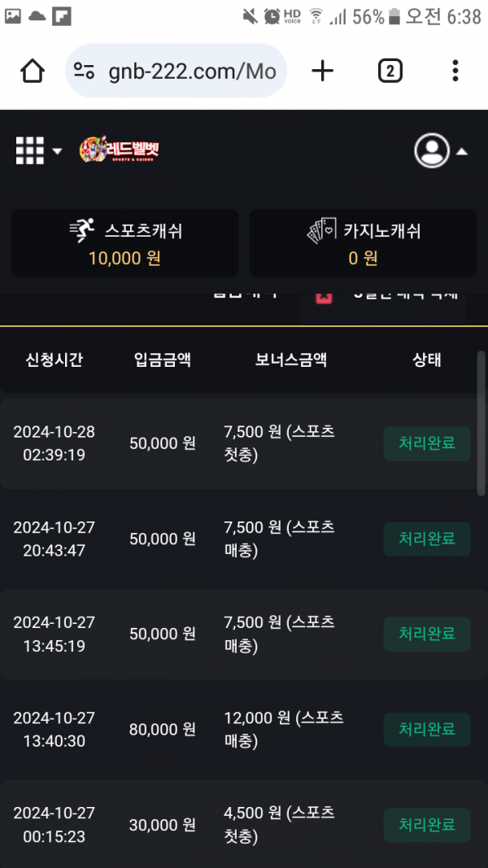Click the gnb-222.com address bar

click(x=191, y=72)
